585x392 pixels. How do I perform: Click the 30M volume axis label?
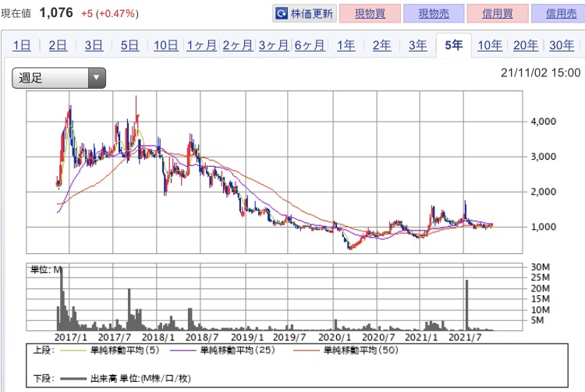point(541,267)
